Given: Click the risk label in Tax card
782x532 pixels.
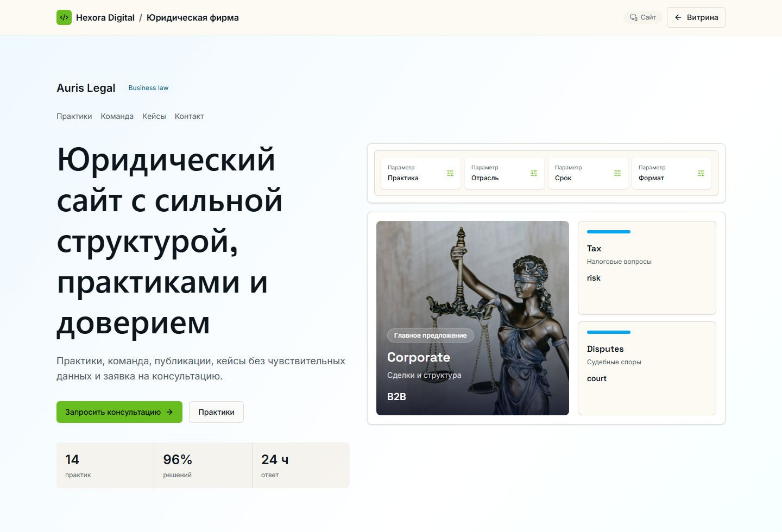Looking at the screenshot, I should (594, 278).
